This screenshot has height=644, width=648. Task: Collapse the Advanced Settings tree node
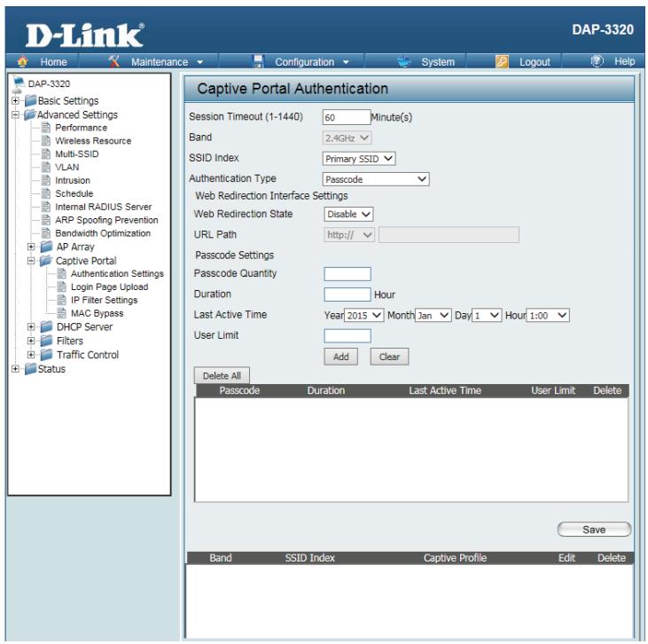16,114
